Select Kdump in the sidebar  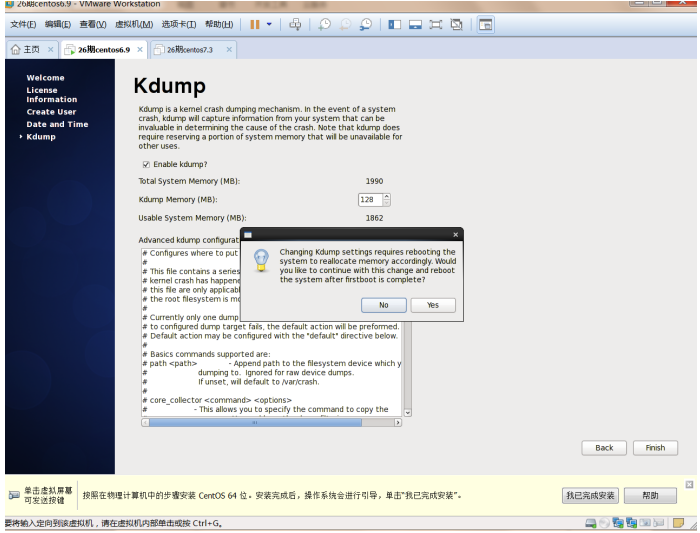click(x=41, y=137)
